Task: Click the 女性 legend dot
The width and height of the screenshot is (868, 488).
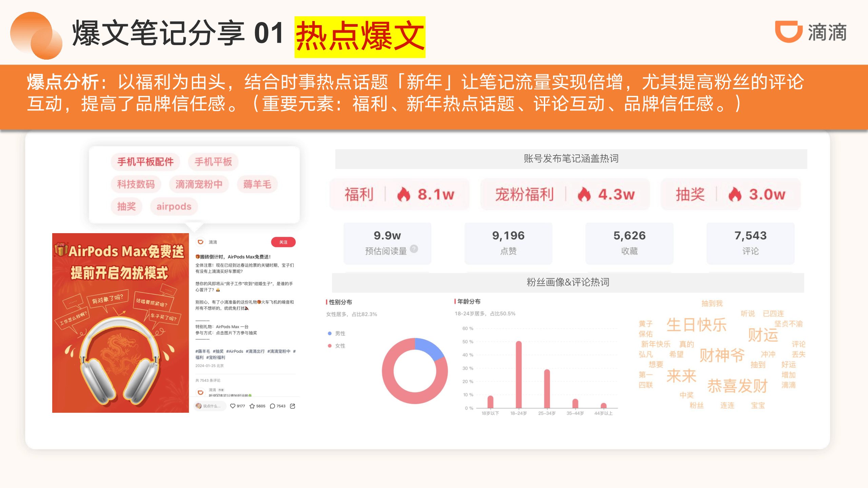Action: 330,346
